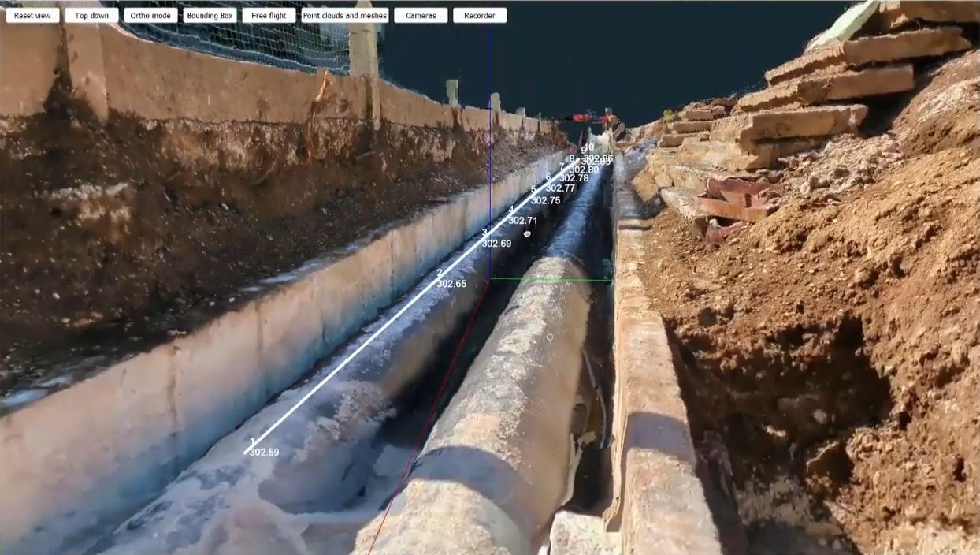Open the Recorder tool
Screen dimensions: 980x555
click(480, 15)
